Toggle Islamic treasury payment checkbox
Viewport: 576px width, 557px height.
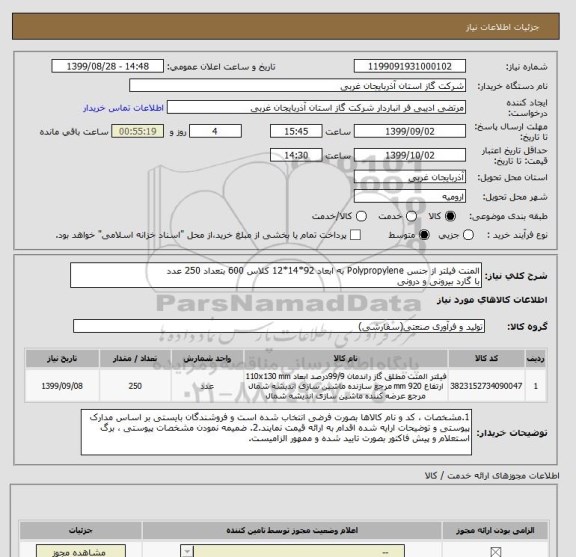point(355,235)
